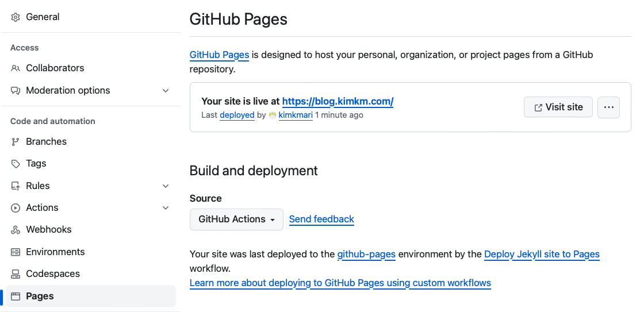Screen dimensions: 644x312
Task: Open the GitHub Actions source dropdown
Action: pos(236,219)
